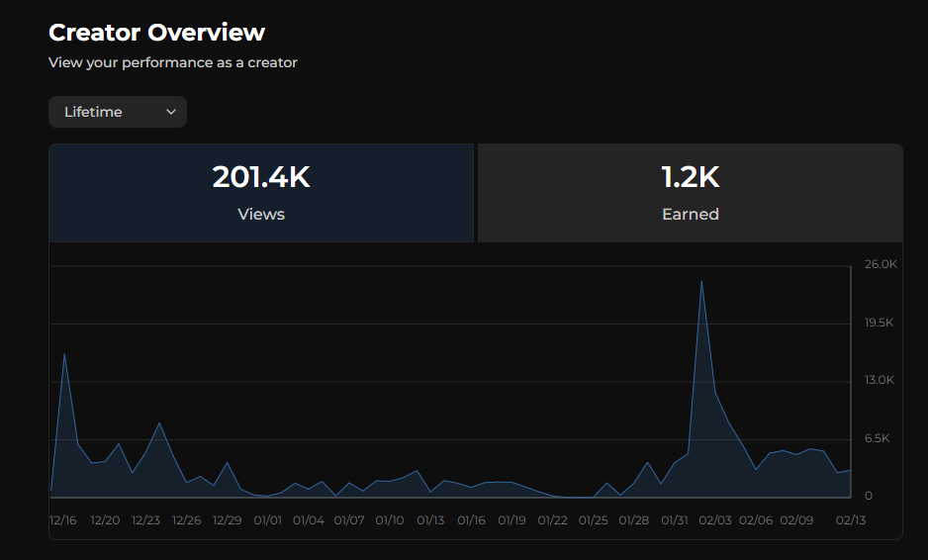Click the 01/13 date label on the axis

(x=430, y=520)
